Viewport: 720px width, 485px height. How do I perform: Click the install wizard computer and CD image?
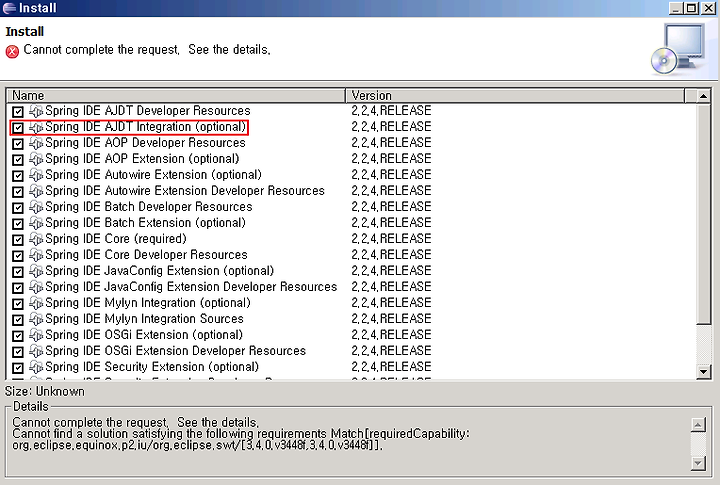679,50
